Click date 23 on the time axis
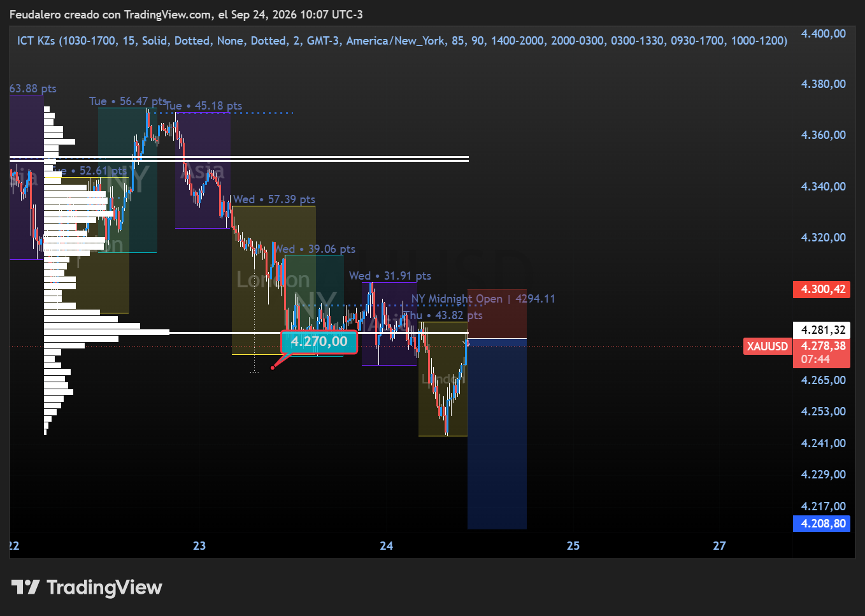 point(199,546)
